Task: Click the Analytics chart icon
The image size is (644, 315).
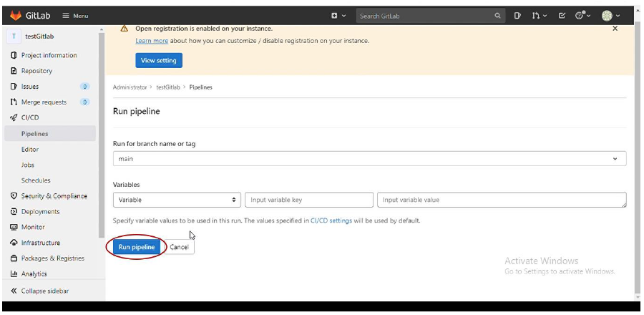Action: 14,274
